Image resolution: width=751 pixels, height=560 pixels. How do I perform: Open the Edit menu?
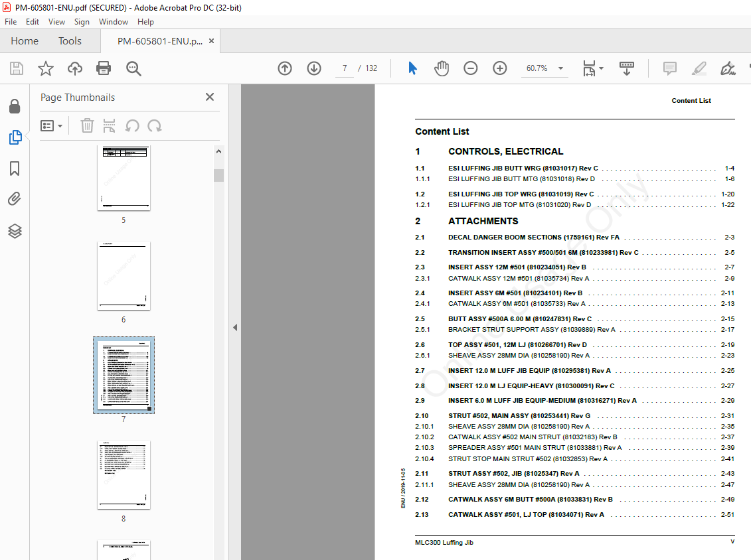pyautogui.click(x=33, y=21)
